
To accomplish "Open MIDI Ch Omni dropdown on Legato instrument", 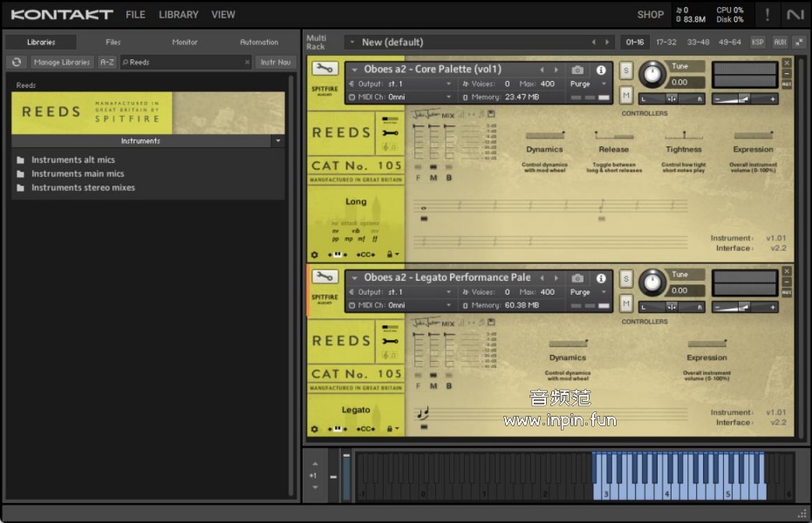I will [x=419, y=305].
